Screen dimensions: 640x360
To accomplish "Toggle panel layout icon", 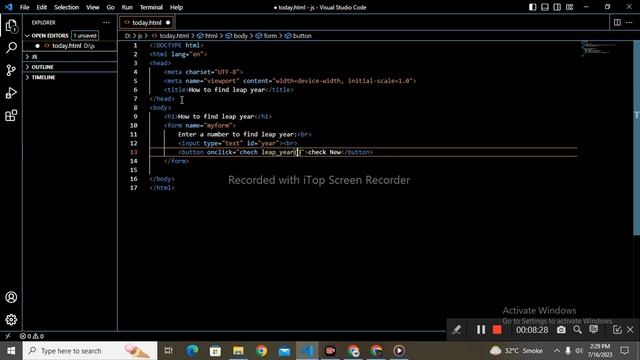I will coord(545,7).
